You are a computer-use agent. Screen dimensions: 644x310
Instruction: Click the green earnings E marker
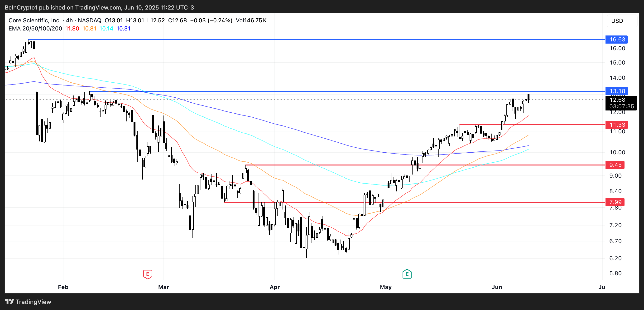point(407,274)
